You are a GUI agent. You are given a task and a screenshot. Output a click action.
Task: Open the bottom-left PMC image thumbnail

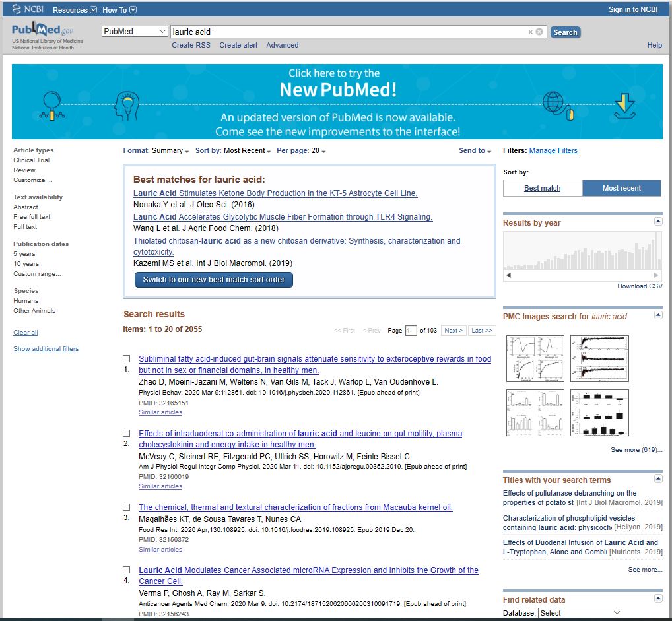click(535, 412)
